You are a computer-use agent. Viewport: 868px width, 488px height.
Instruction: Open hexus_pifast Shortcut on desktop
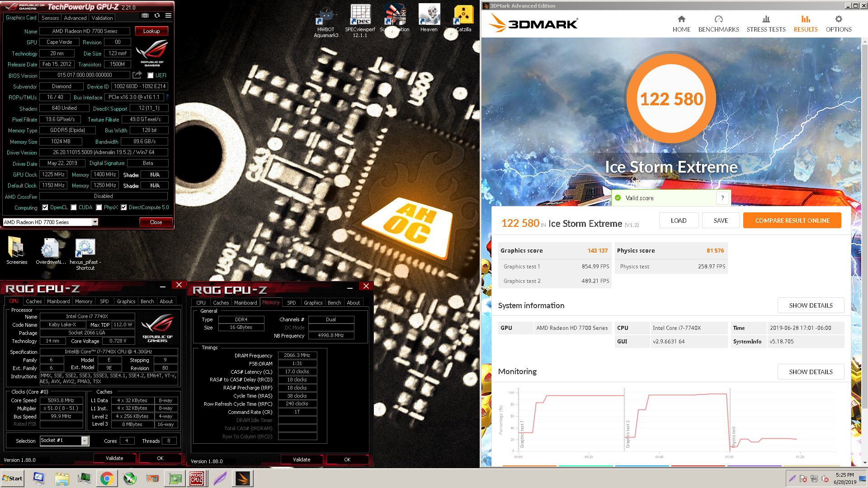point(85,254)
